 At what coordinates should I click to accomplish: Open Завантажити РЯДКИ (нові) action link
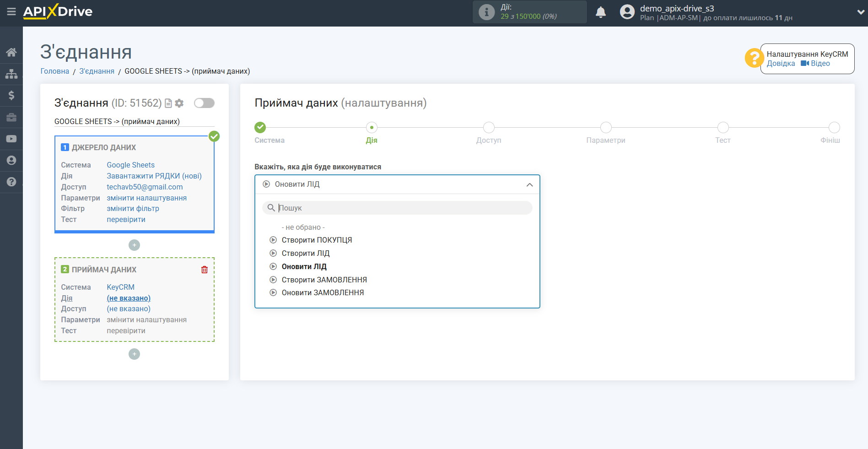(154, 176)
